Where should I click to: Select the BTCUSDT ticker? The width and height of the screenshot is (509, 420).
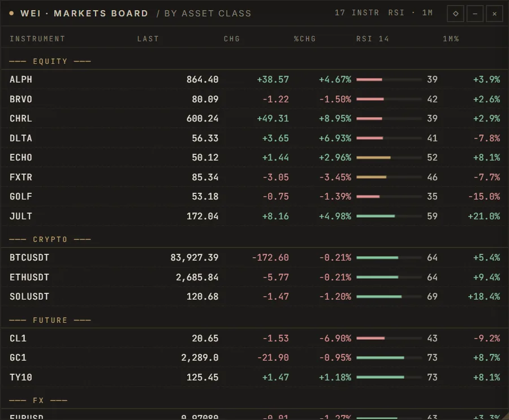click(x=29, y=258)
